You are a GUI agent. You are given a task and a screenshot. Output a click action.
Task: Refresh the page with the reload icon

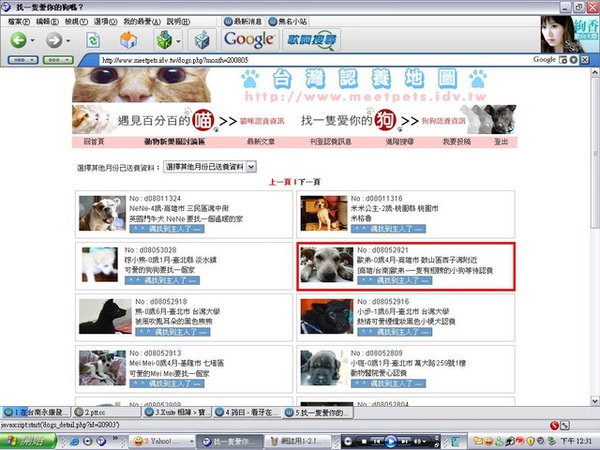[x=93, y=40]
